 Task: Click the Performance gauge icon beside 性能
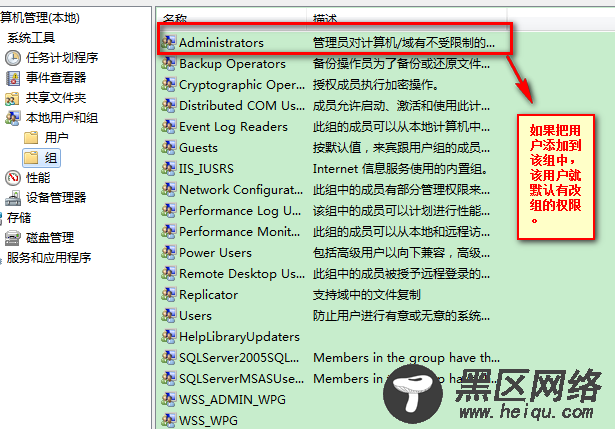13,178
